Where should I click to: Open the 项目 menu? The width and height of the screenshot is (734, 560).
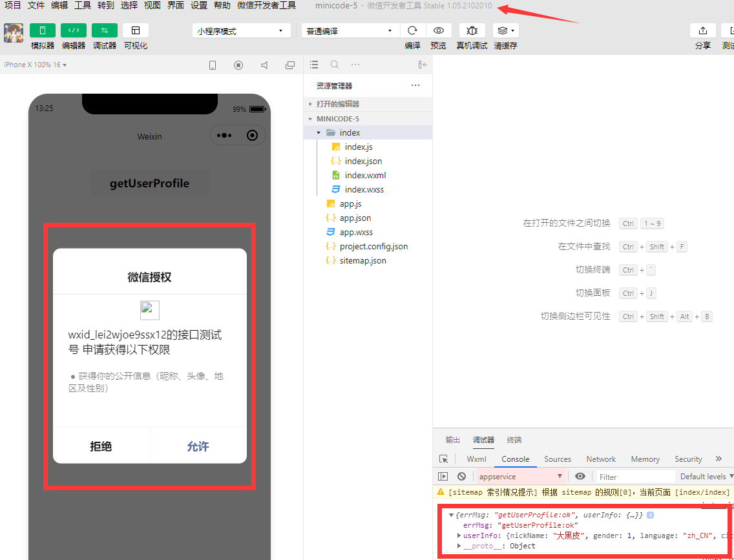pyautogui.click(x=13, y=6)
